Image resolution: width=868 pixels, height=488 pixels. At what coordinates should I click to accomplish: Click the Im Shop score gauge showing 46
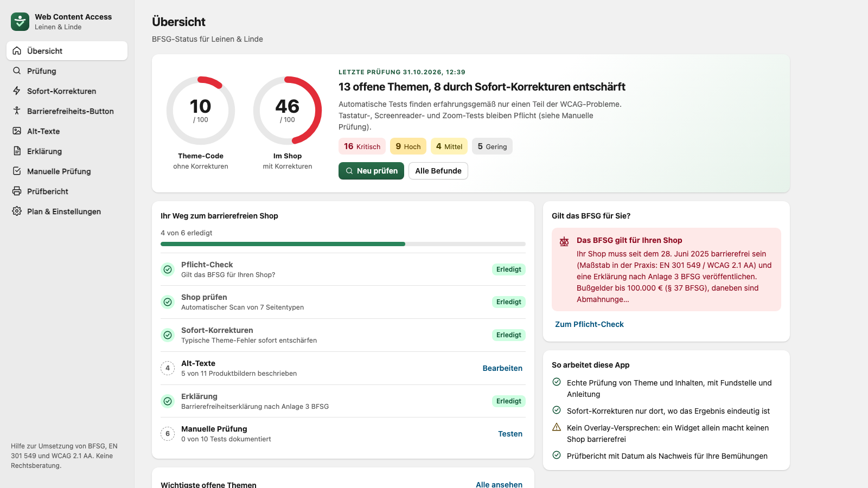click(288, 111)
